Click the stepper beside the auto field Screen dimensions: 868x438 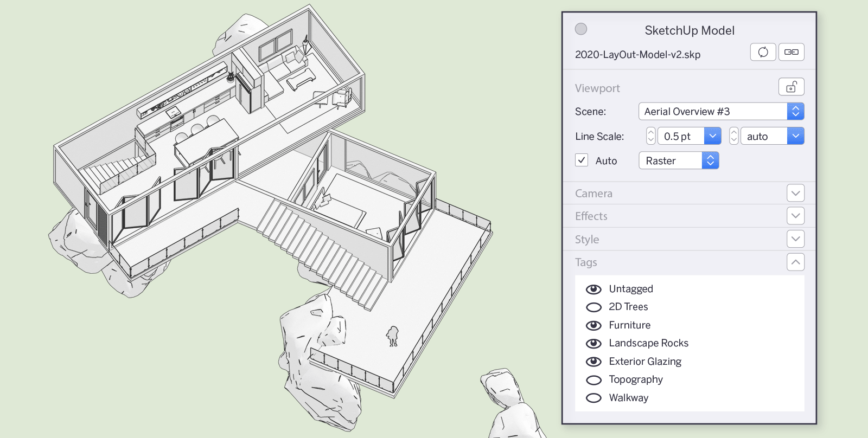pyautogui.click(x=734, y=136)
